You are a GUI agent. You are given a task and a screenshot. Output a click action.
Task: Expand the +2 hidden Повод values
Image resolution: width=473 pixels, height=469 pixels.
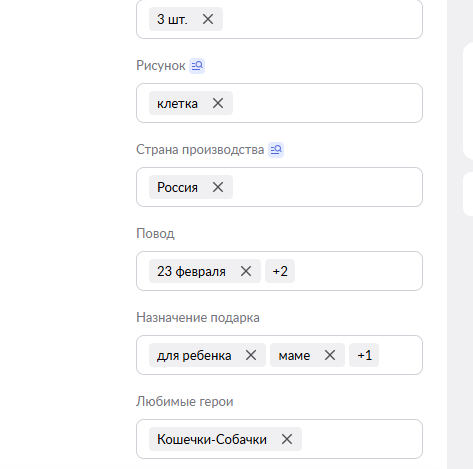(x=280, y=271)
